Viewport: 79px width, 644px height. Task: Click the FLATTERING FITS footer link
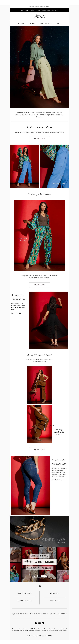point(25,601)
